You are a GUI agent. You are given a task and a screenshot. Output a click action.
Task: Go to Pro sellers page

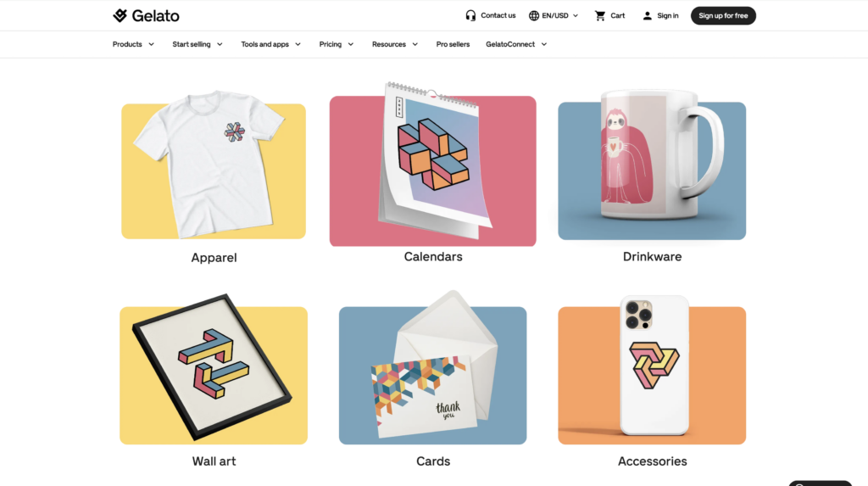click(x=453, y=44)
